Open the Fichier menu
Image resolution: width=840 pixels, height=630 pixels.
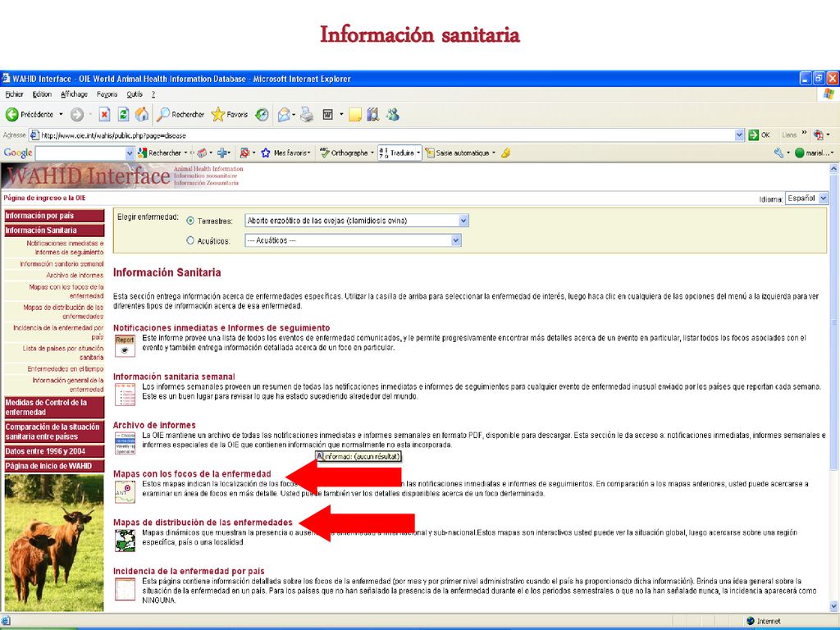(x=15, y=94)
